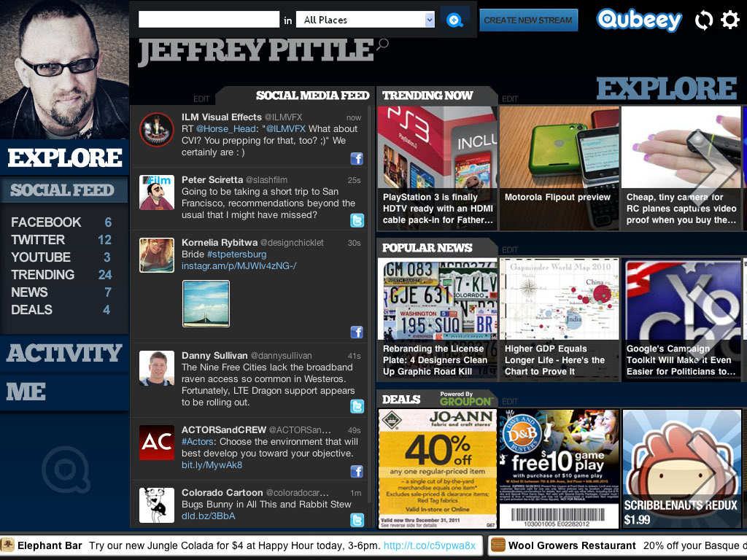Click EDIT beside Popular News

510,250
